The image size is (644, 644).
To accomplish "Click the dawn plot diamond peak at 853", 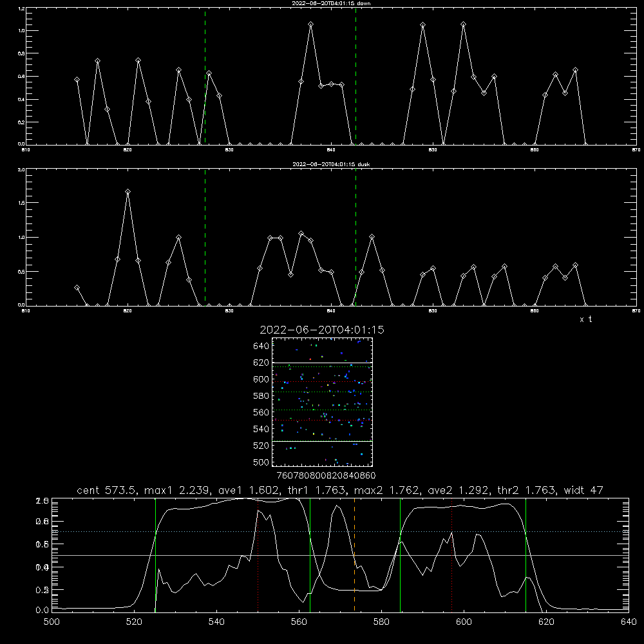I will (463, 24).
